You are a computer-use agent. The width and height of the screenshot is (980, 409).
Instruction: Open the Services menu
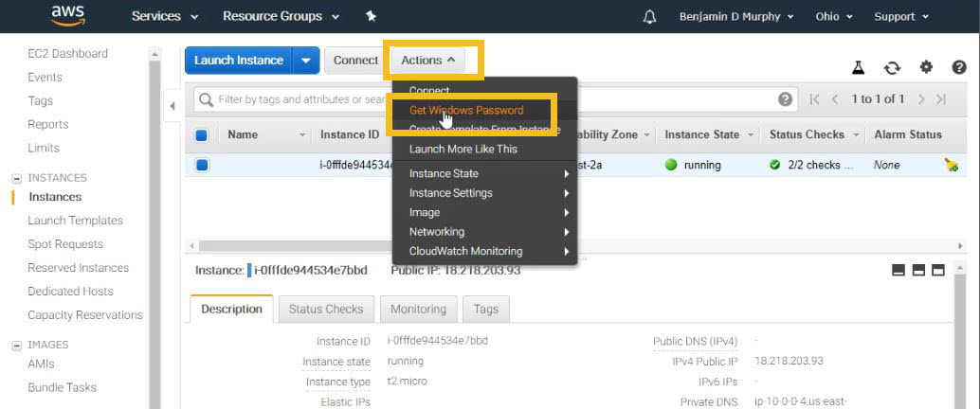point(165,16)
